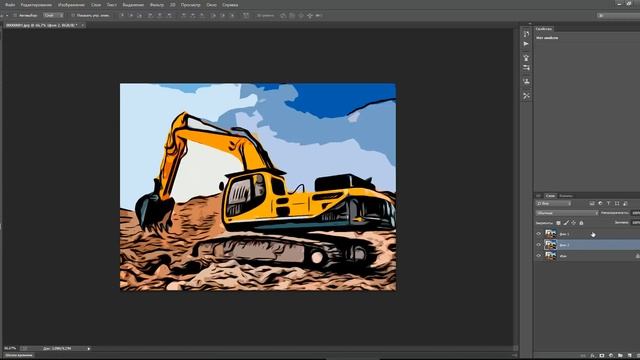The image size is (640, 360).
Task: Create new adjustment layer half-circle icon
Action: (611, 356)
